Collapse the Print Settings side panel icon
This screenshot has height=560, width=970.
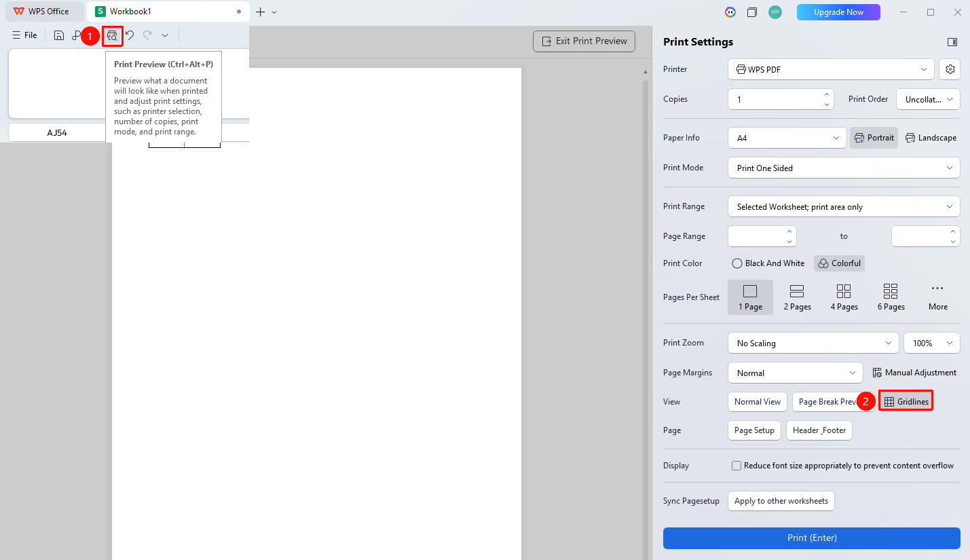coord(952,42)
